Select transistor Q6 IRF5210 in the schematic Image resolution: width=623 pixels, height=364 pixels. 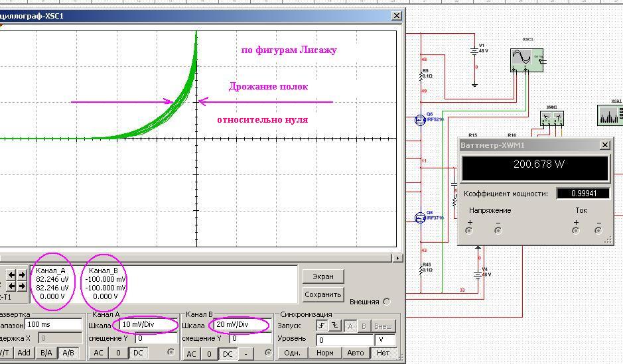click(x=421, y=119)
